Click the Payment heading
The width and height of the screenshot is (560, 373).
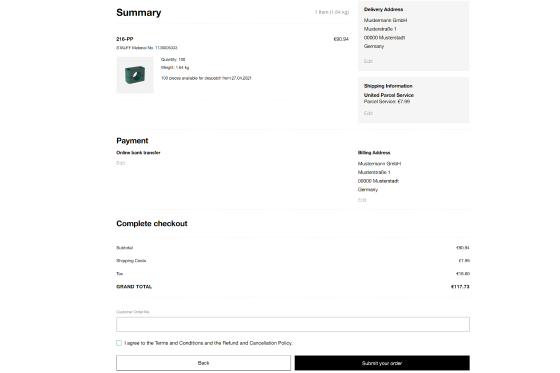click(132, 141)
